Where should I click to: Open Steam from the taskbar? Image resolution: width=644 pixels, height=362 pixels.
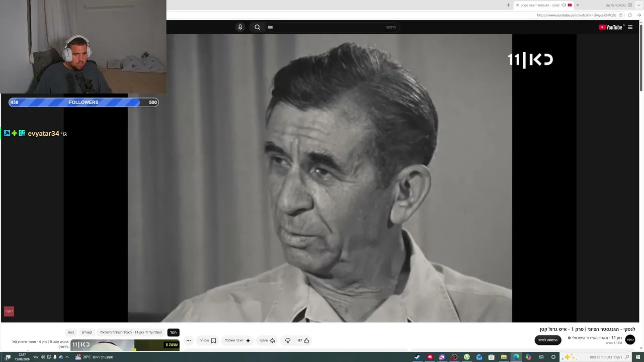click(417, 357)
